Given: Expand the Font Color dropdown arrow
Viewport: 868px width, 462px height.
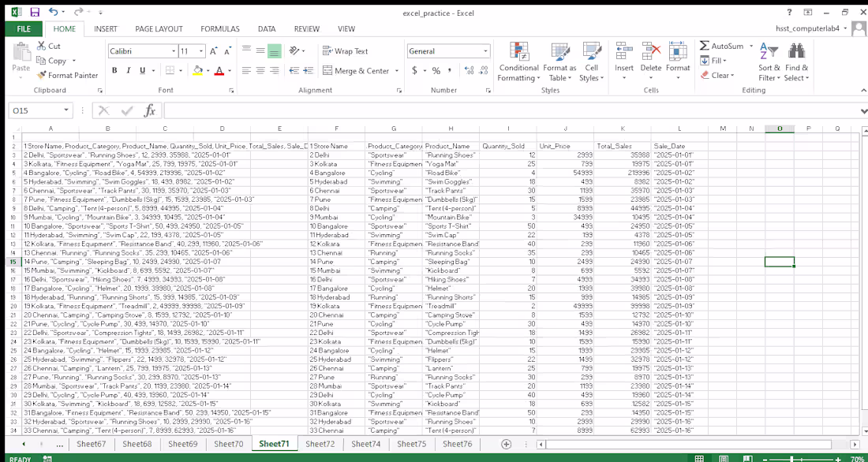Looking at the screenshot, I should pyautogui.click(x=229, y=71).
